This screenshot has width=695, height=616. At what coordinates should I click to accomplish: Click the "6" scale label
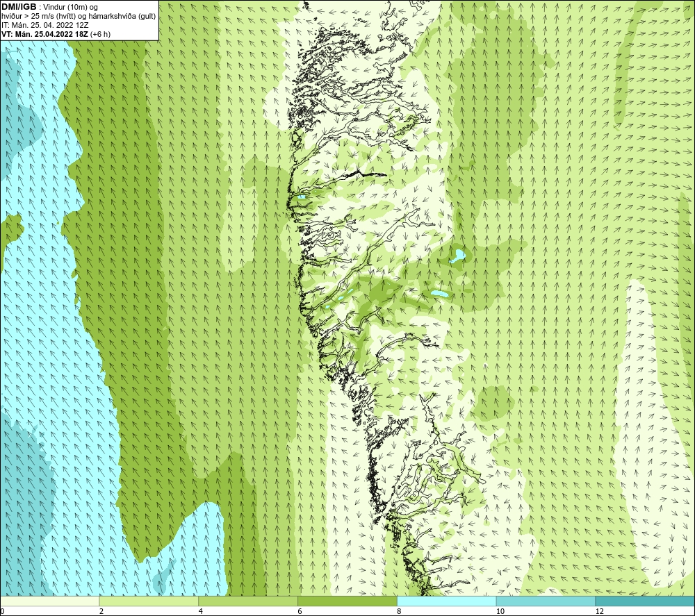[x=300, y=612]
